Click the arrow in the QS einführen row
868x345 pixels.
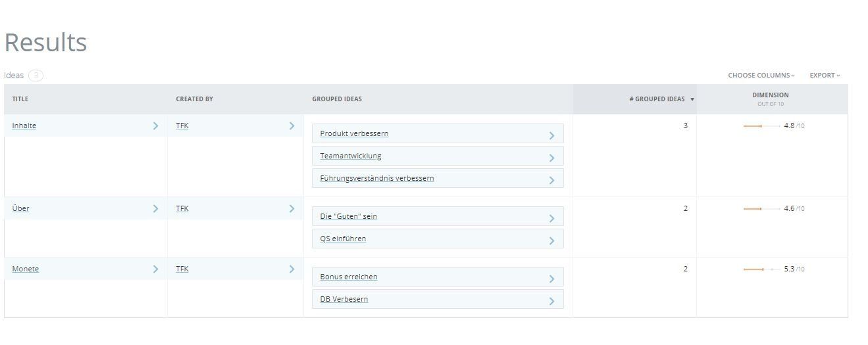[551, 241]
